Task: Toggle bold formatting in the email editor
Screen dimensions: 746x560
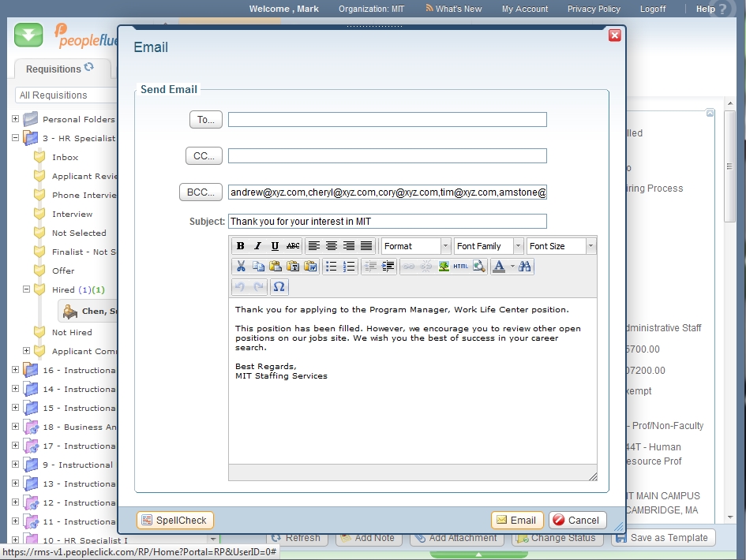Action: (240, 246)
